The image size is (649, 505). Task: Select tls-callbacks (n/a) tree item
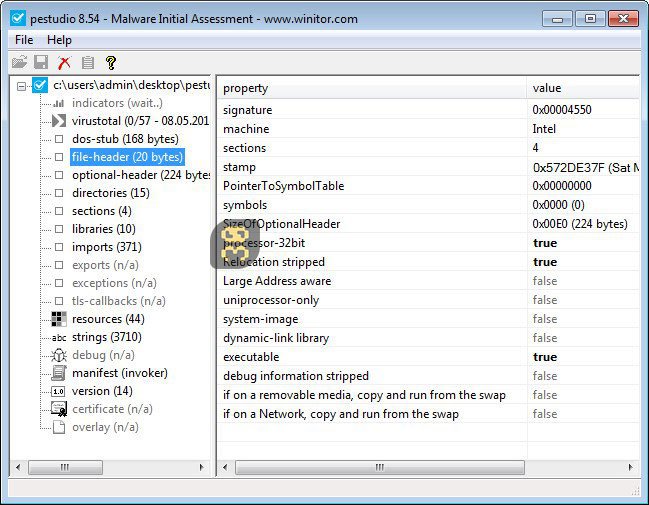118,301
